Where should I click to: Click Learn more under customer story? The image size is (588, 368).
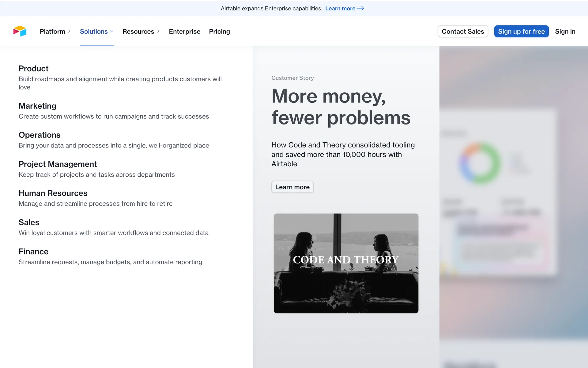coord(292,187)
